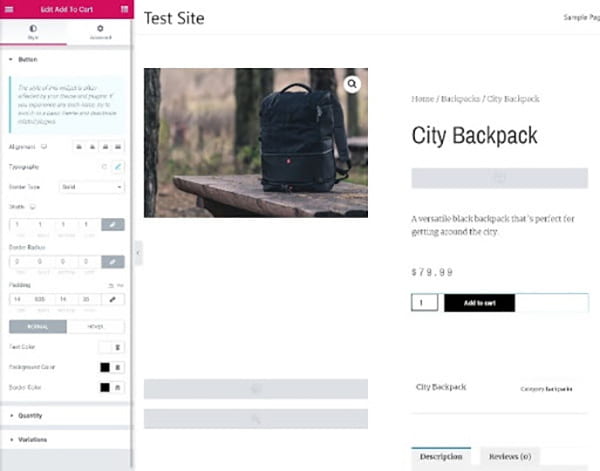This screenshot has height=471, width=600.
Task: Click the Test Site title link
Action: pyautogui.click(x=174, y=18)
